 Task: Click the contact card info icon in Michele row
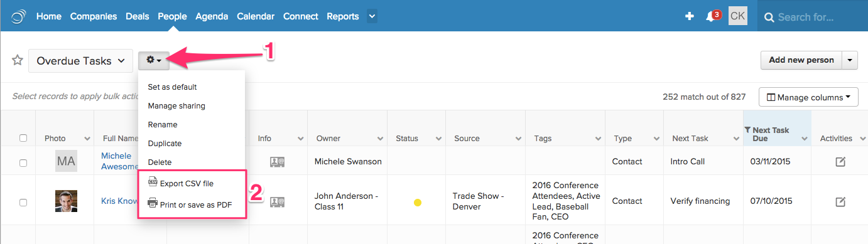(x=278, y=162)
